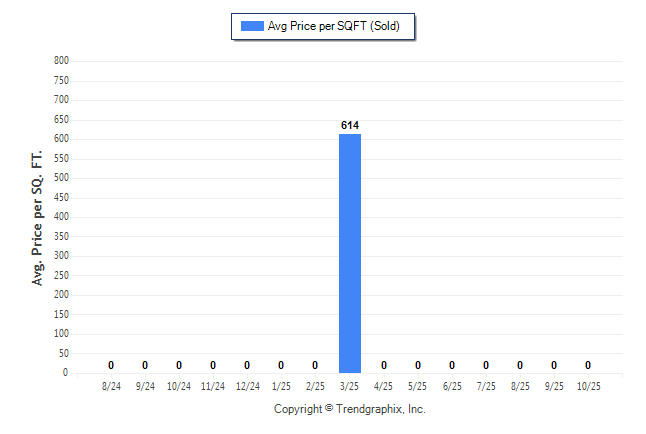Click the 'Avg Price per SQFT (Sold)' legend label
This screenshot has height=434, width=646.
[333, 26]
